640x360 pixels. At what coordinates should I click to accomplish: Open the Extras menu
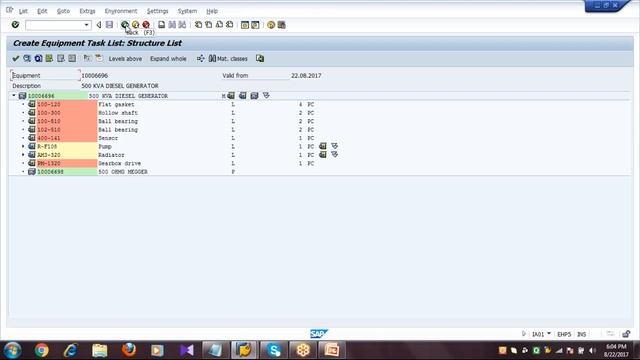click(x=87, y=11)
